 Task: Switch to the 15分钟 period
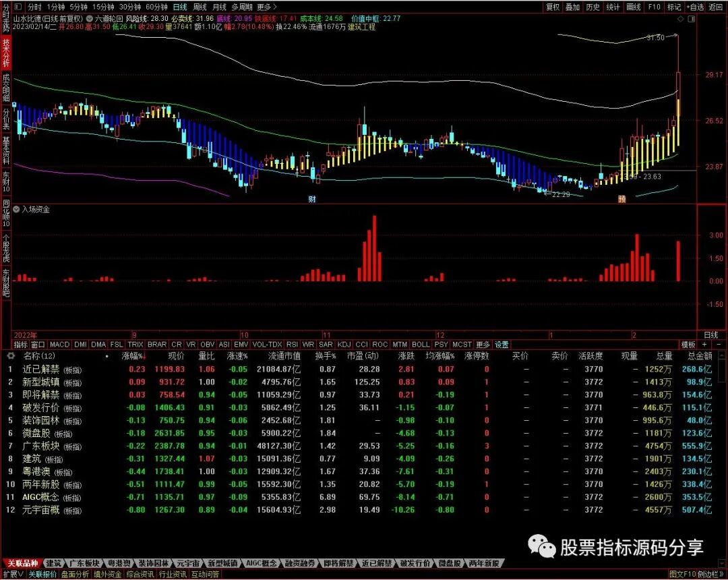(103, 7)
